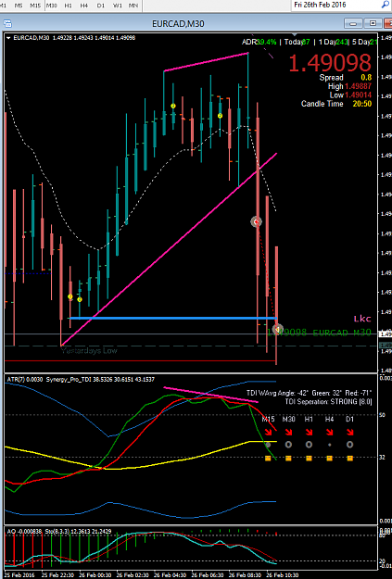
Task: Click the D1 red down trend arrow
Action: click(x=349, y=433)
